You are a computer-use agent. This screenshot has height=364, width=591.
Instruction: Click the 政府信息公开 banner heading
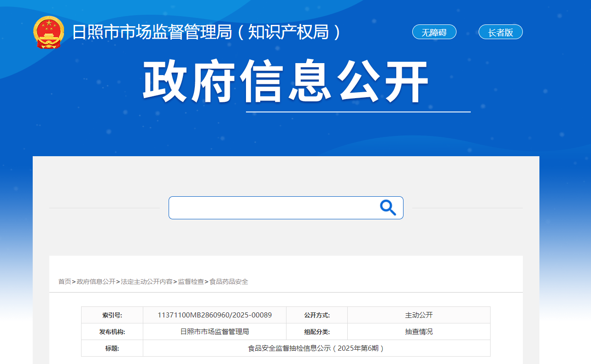coord(286,82)
